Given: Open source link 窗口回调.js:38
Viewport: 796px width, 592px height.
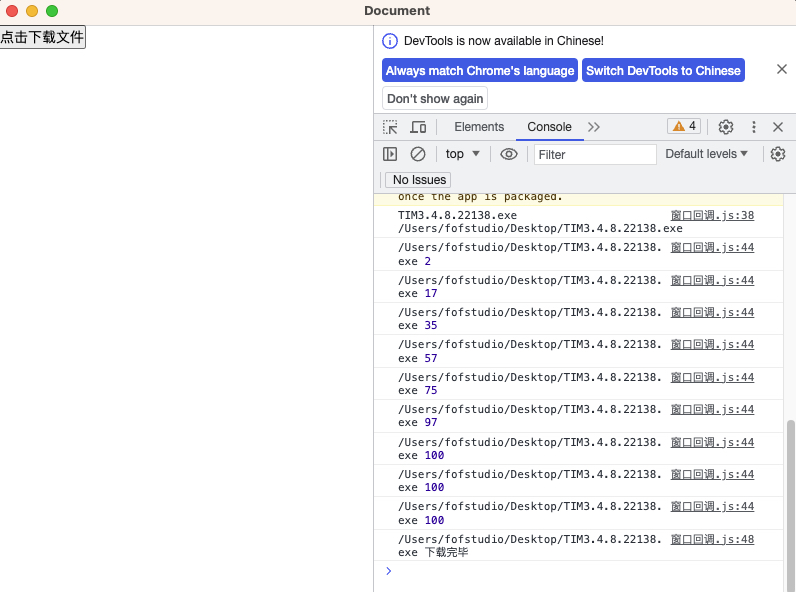Looking at the screenshot, I should [712, 215].
